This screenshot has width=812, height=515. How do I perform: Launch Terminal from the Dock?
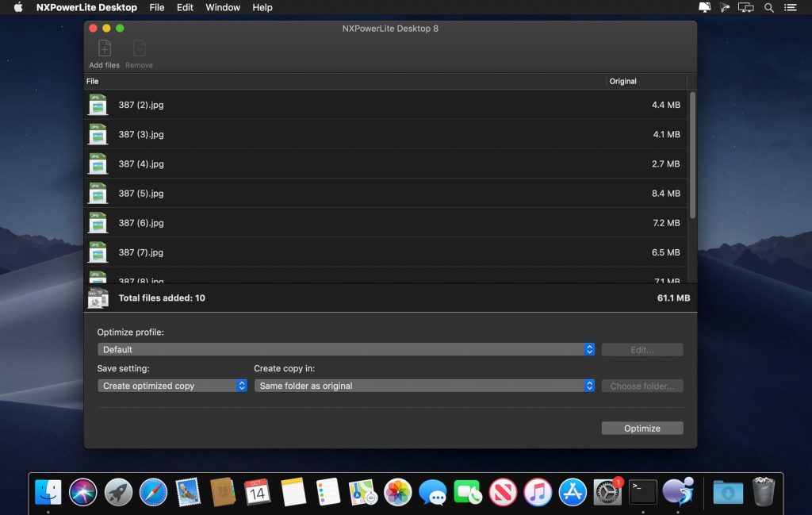pyautogui.click(x=642, y=492)
